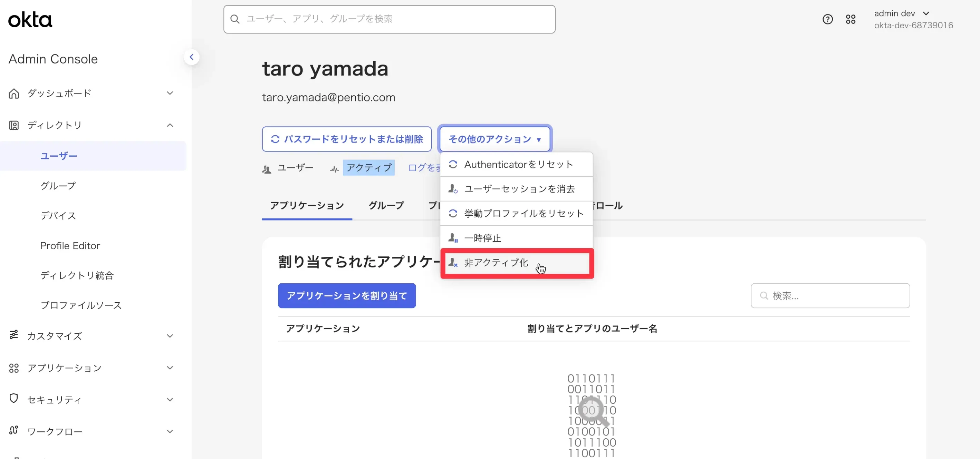Click the help question mark icon
The height and width of the screenshot is (459, 980).
click(827, 19)
